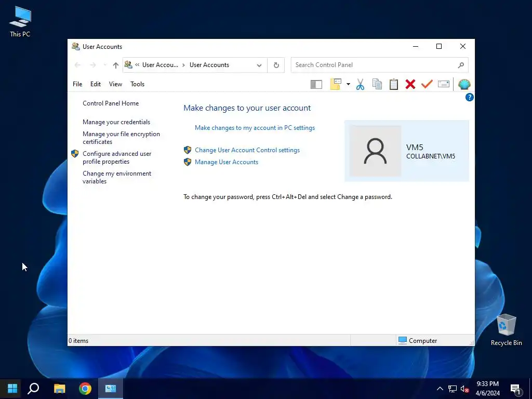Click the Rename icon in toolbar
This screenshot has width=532, height=399.
click(444, 84)
